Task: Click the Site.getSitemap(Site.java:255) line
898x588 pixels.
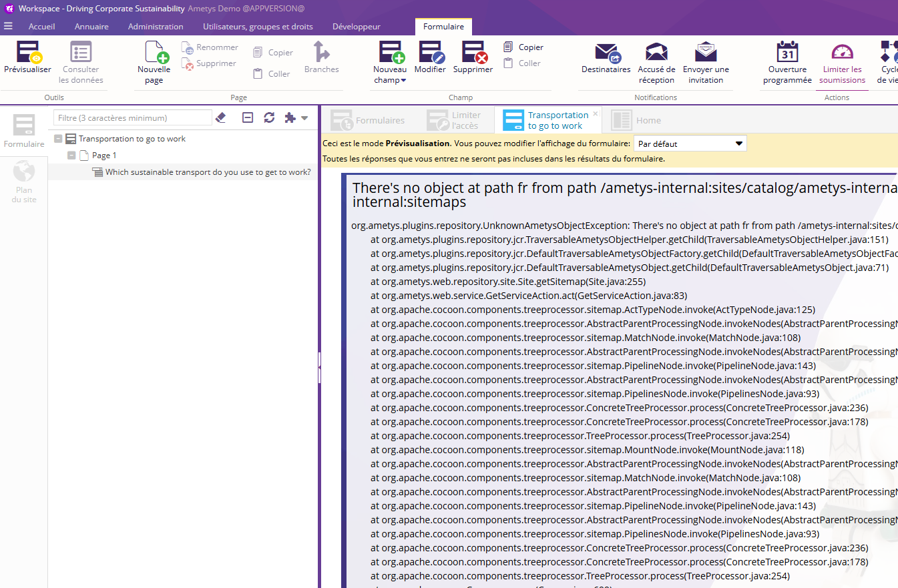Action: tap(508, 282)
